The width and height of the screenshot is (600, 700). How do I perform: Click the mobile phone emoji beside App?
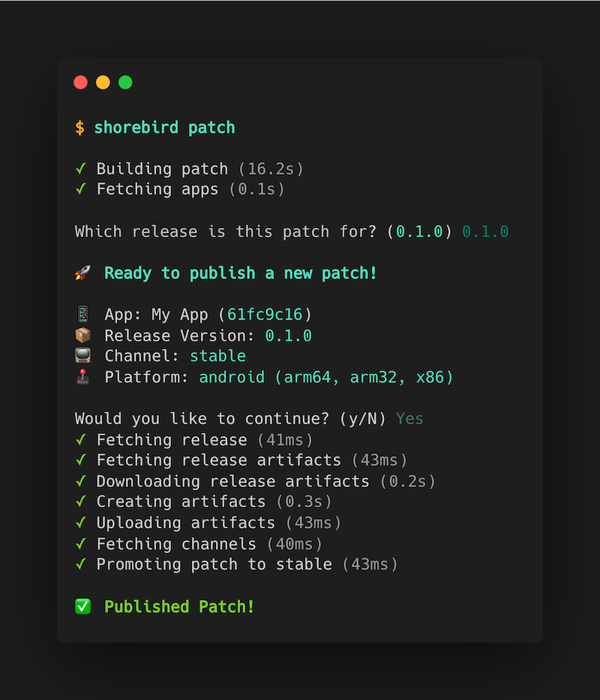[82, 314]
